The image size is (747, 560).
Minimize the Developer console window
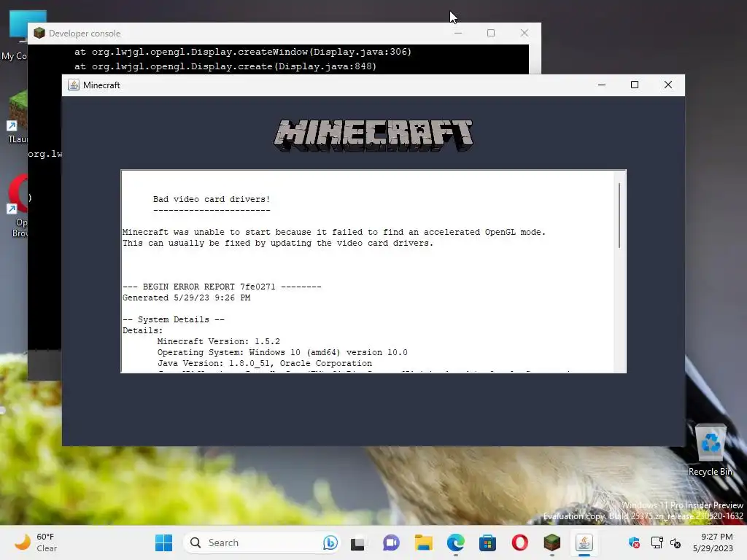click(x=458, y=33)
